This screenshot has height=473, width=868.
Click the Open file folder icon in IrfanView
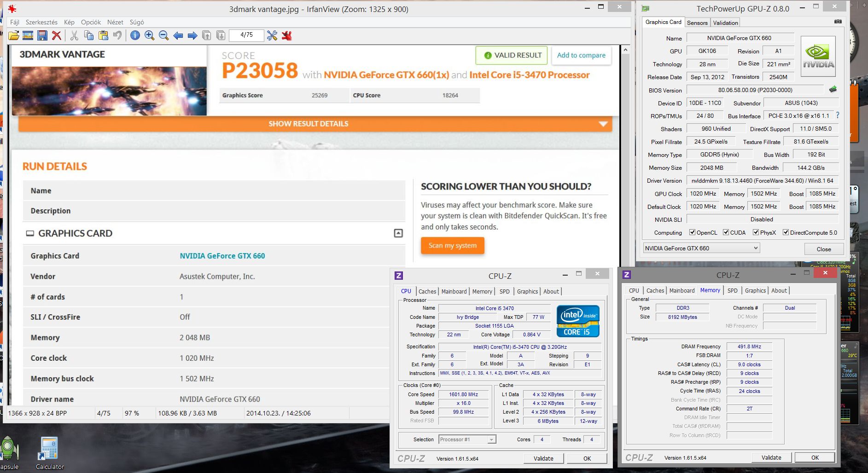pos(14,35)
